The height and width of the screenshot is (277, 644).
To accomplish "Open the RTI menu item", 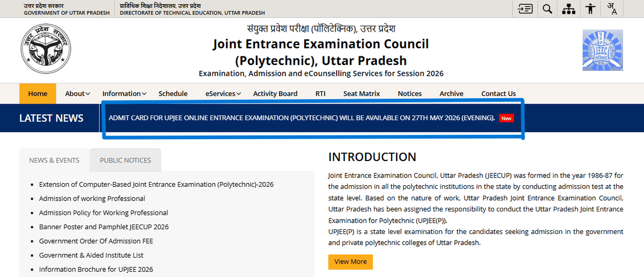I will 320,93.
